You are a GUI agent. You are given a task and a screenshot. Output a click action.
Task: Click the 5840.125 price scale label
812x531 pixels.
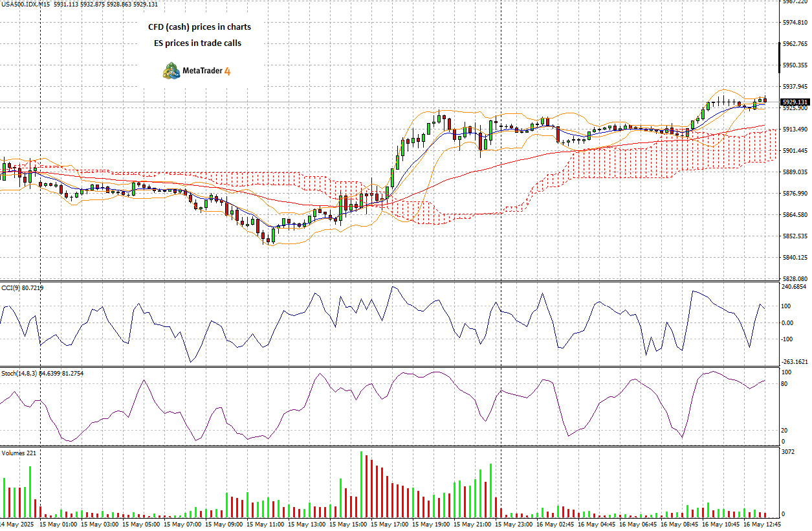795,258
